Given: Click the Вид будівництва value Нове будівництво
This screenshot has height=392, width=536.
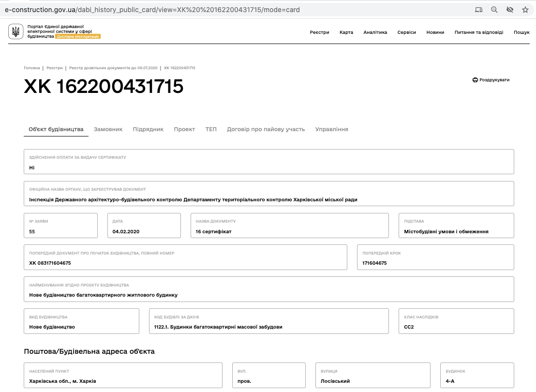Looking at the screenshot, I should coord(52,327).
